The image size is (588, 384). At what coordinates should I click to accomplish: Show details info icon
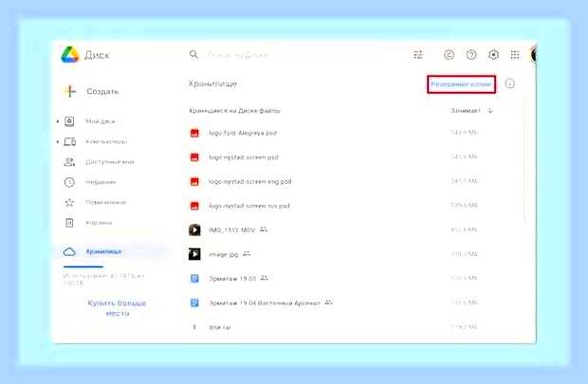509,83
